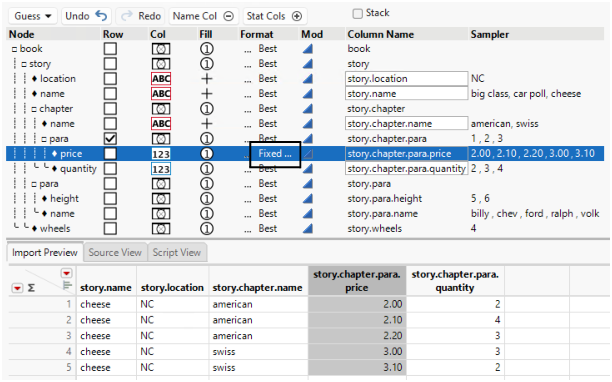Click the Col type icon for wheels row
The height and width of the screenshot is (382, 612).
pos(161,229)
